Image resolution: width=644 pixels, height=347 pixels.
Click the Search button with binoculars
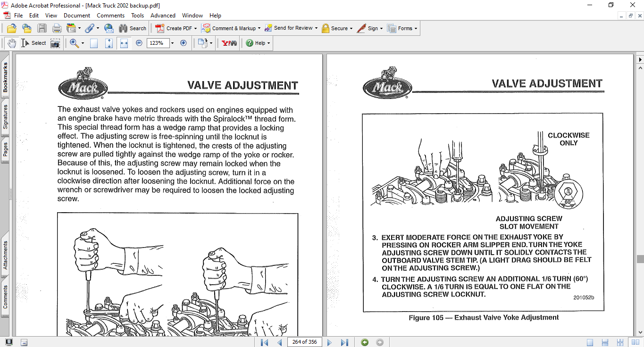pos(133,28)
